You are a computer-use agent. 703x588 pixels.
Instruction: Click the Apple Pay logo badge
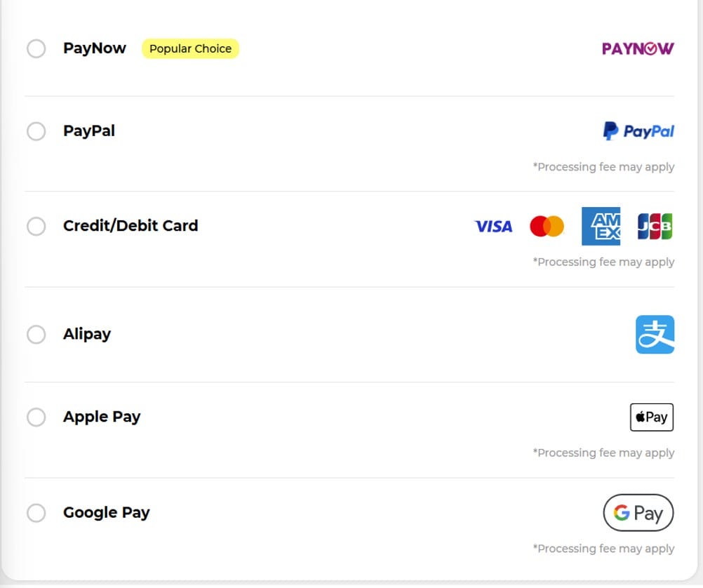651,417
